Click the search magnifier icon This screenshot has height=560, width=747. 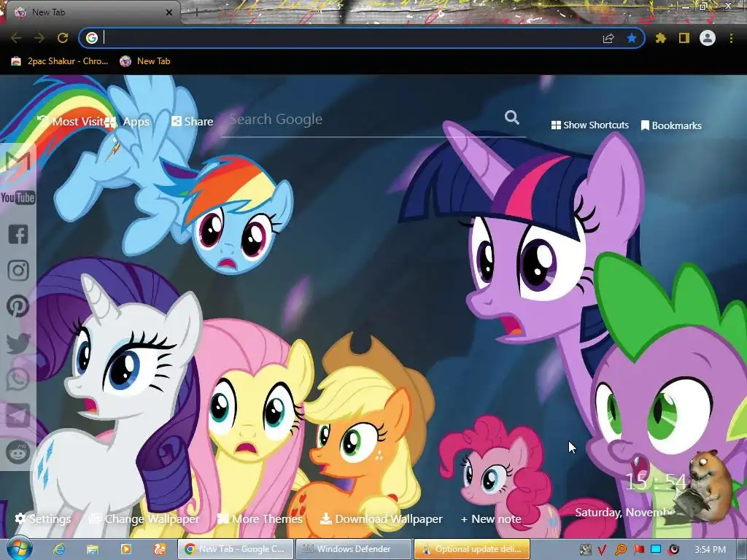click(512, 117)
